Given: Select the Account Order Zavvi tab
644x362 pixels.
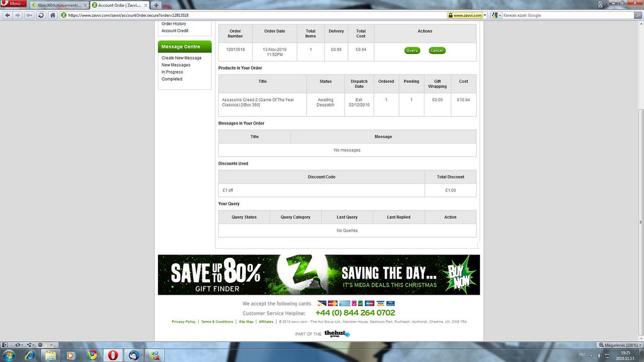Looking at the screenshot, I should point(119,5).
